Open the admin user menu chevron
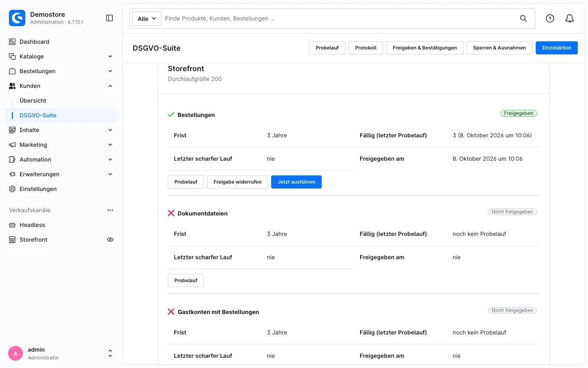 110,354
